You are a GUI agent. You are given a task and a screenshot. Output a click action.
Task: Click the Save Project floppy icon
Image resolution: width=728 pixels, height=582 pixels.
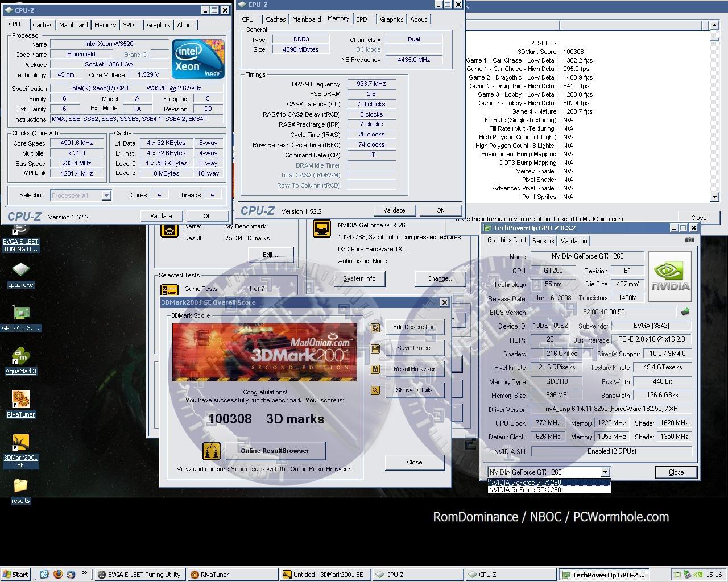coord(375,348)
